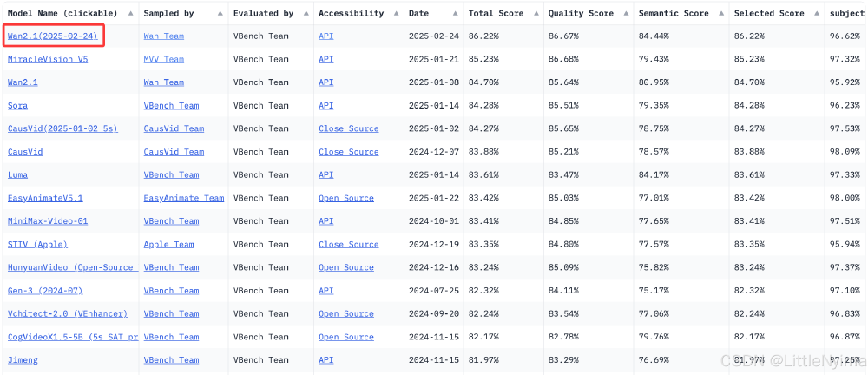Open the MiracleVision V5 model link
Screen dimensions: 868x375
[47, 59]
